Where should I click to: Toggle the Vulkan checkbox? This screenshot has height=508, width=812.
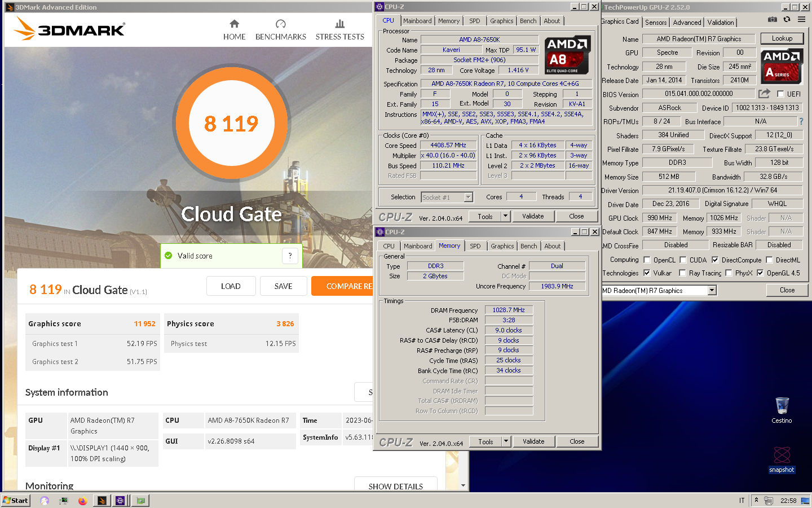[647, 273]
